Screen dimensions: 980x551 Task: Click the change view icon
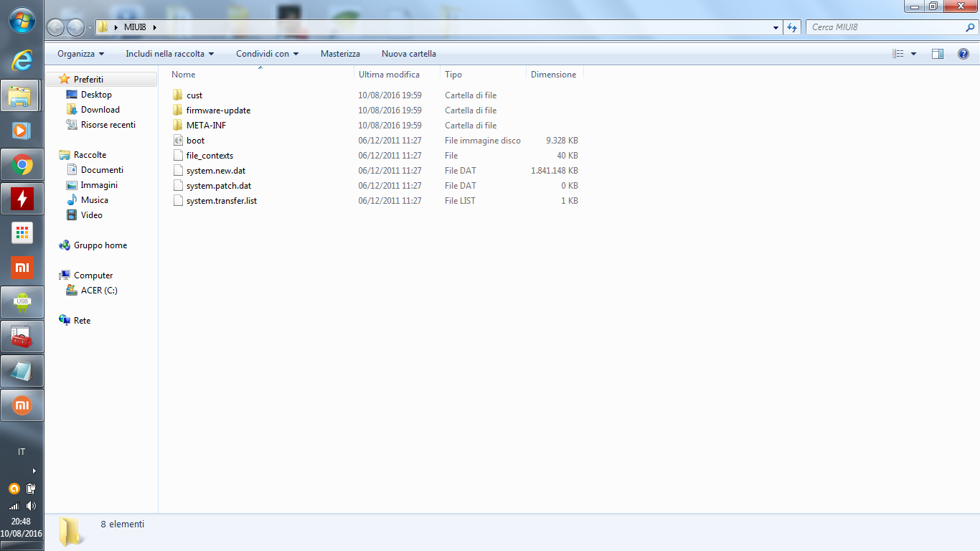897,54
